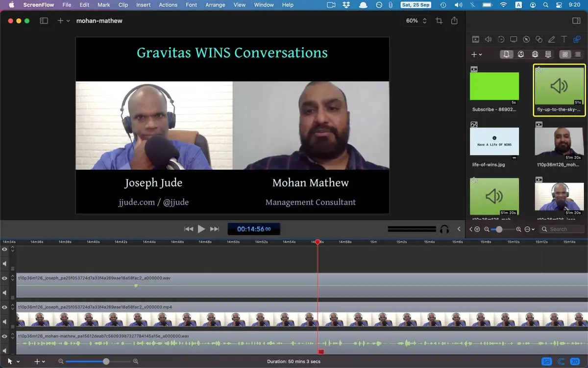Open the Text properties tab
Viewport: 588px width, 368px height.
pos(564,39)
